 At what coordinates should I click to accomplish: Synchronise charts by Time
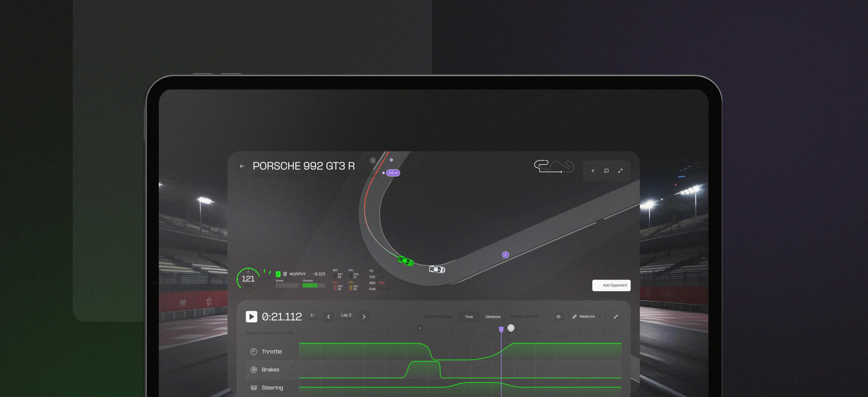point(469,317)
